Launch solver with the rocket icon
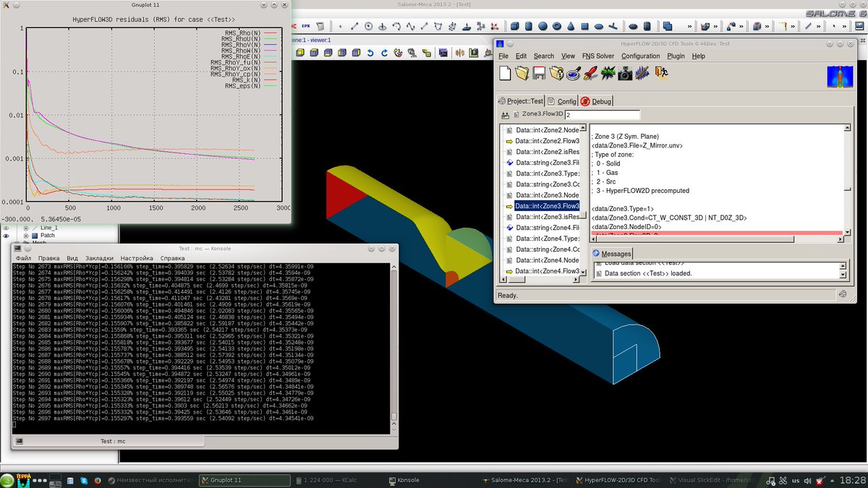Image resolution: width=868 pixels, height=488 pixels. [591, 73]
